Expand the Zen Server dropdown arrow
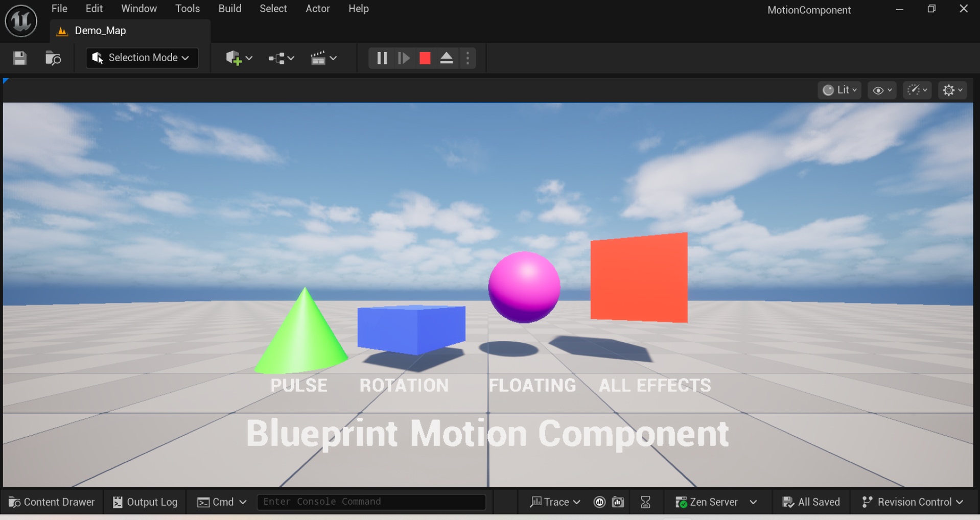The height and width of the screenshot is (520, 980). coord(753,502)
